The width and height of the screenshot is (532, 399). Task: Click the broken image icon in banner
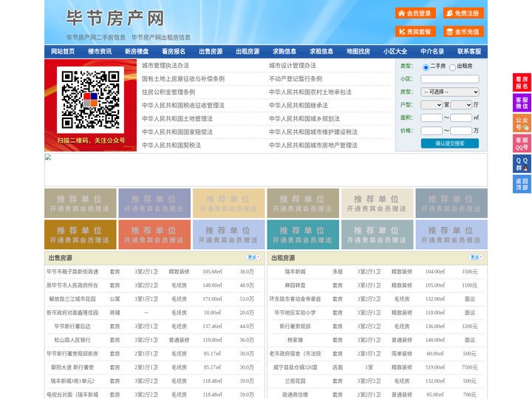click(x=48, y=157)
